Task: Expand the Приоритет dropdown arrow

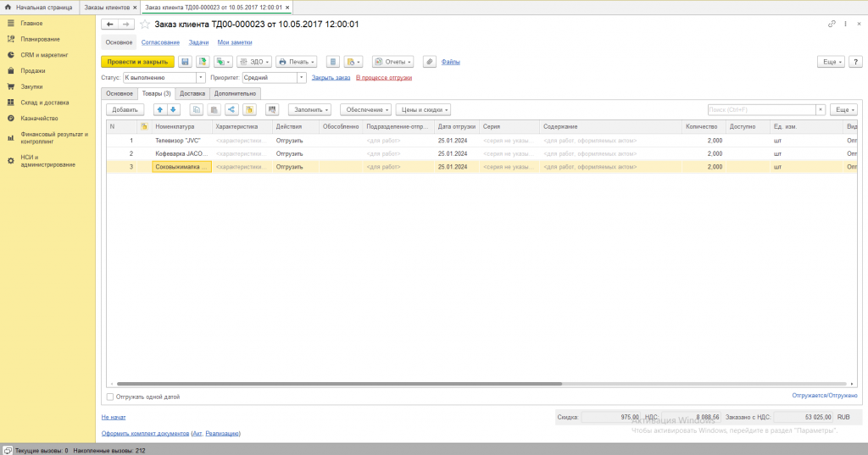Action: tap(302, 77)
